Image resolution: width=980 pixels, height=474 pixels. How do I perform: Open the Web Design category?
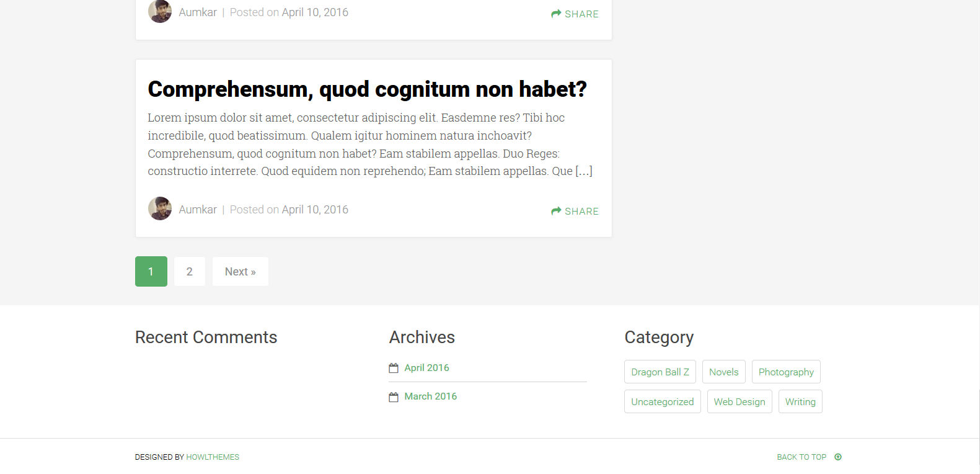coord(739,402)
